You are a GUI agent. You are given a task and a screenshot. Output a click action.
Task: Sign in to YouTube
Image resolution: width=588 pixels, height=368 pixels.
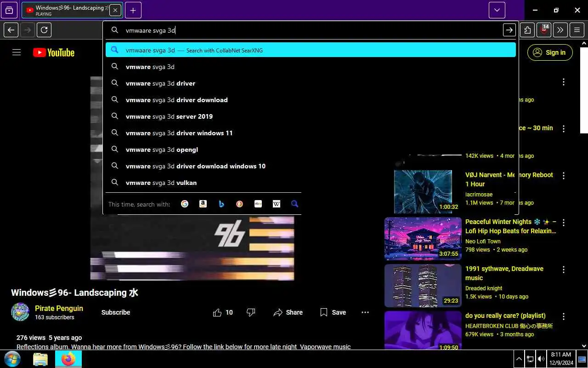[550, 52]
